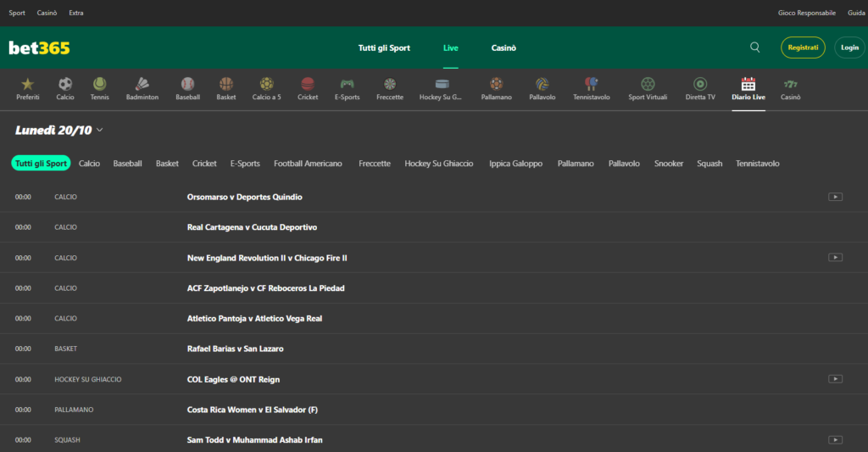Select the Tennis ball icon

pyautogui.click(x=100, y=84)
